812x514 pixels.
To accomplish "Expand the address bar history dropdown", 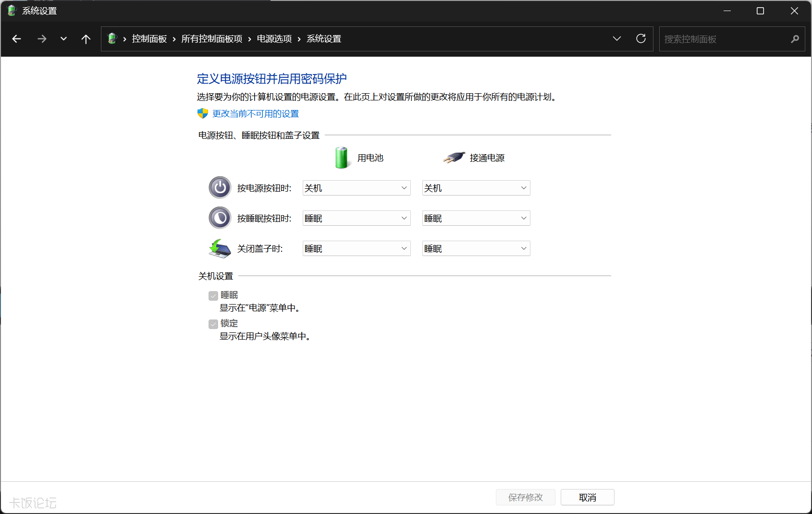I will [x=617, y=38].
